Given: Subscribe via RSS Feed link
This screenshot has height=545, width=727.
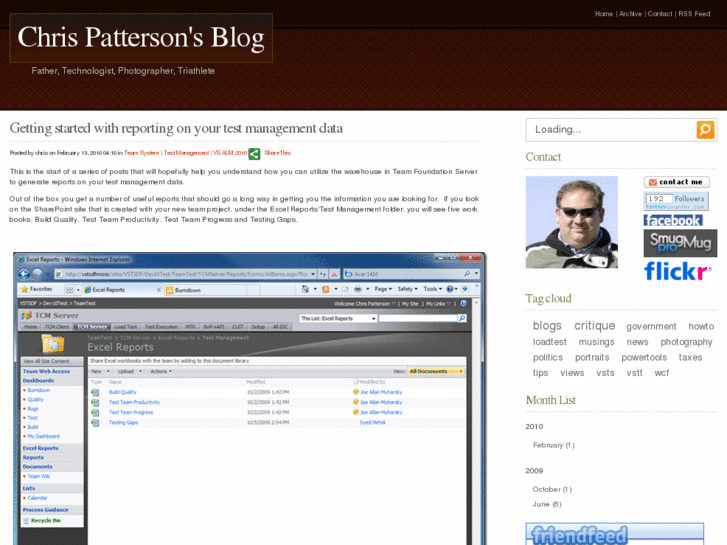Looking at the screenshot, I should pyautogui.click(x=694, y=14).
